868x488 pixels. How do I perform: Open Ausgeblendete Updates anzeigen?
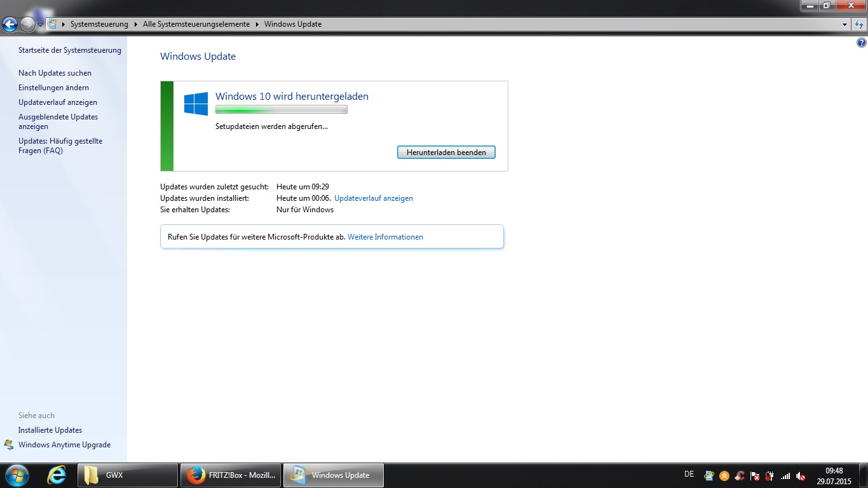[58, 121]
